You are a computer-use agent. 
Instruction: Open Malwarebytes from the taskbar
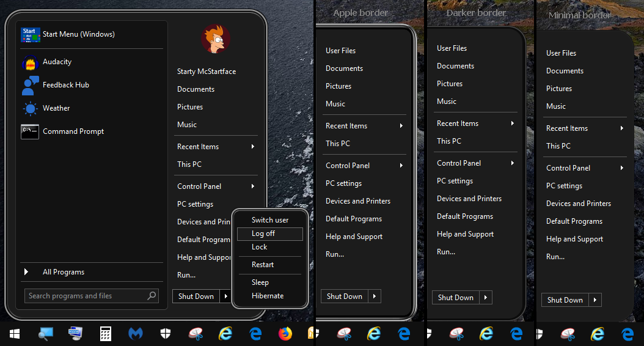click(135, 334)
